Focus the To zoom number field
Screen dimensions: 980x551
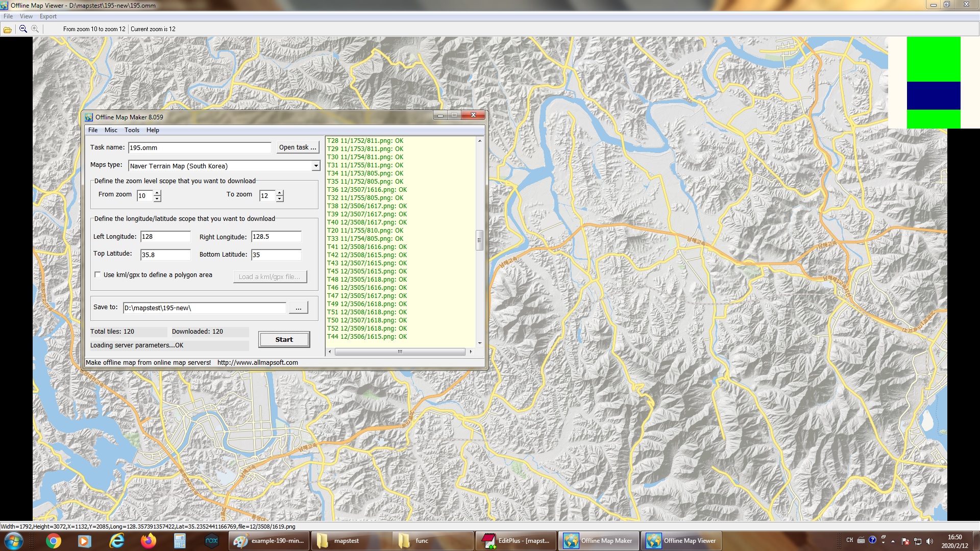267,195
